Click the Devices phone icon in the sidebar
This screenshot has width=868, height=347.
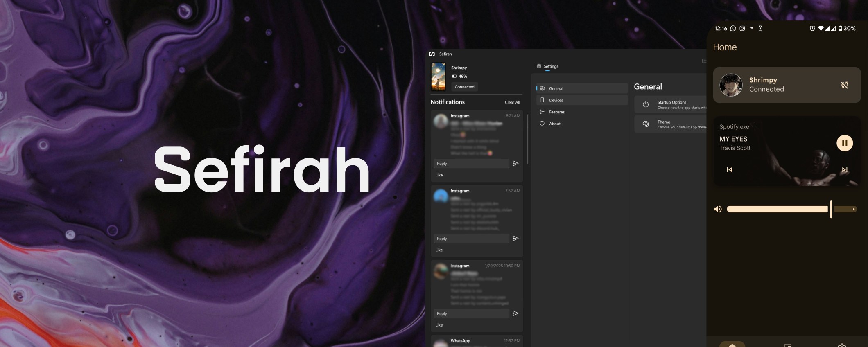(x=542, y=100)
